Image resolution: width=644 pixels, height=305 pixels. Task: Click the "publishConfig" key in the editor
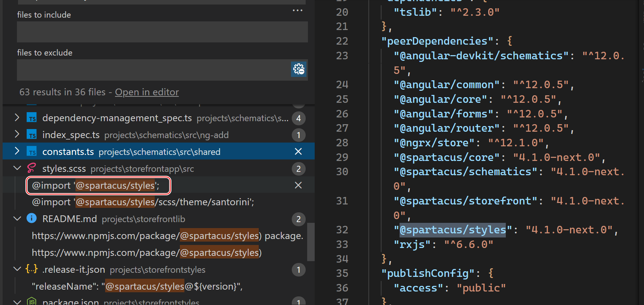point(428,273)
